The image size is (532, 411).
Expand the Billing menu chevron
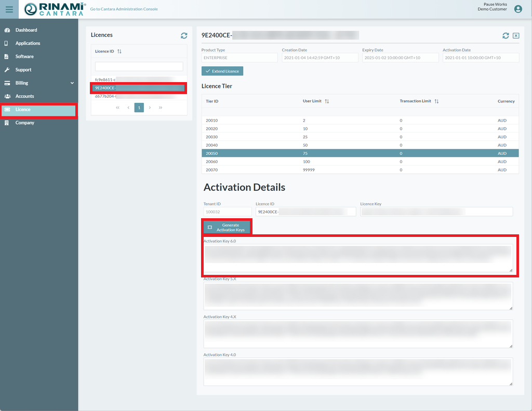coord(72,83)
